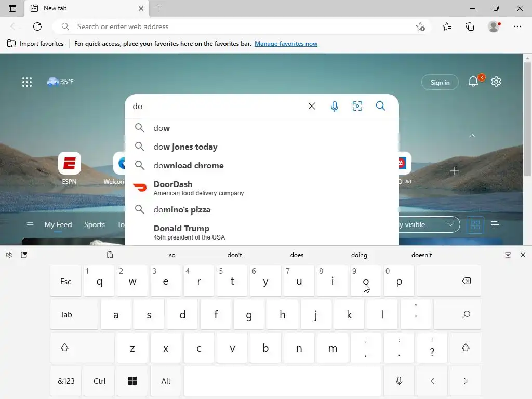The height and width of the screenshot is (399, 532).
Task: Start voice search with microphone icon
Action: (x=334, y=106)
